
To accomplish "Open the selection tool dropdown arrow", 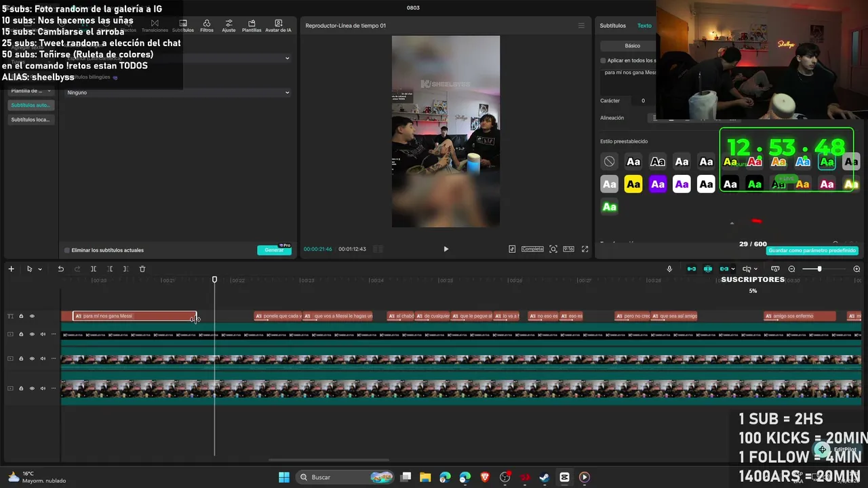I will (x=40, y=269).
